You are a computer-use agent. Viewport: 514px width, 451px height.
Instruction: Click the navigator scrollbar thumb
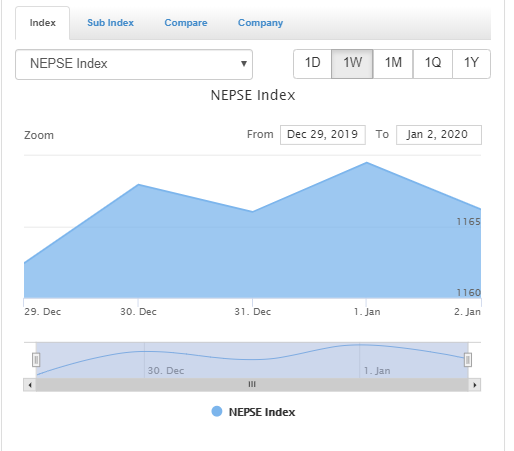point(252,385)
